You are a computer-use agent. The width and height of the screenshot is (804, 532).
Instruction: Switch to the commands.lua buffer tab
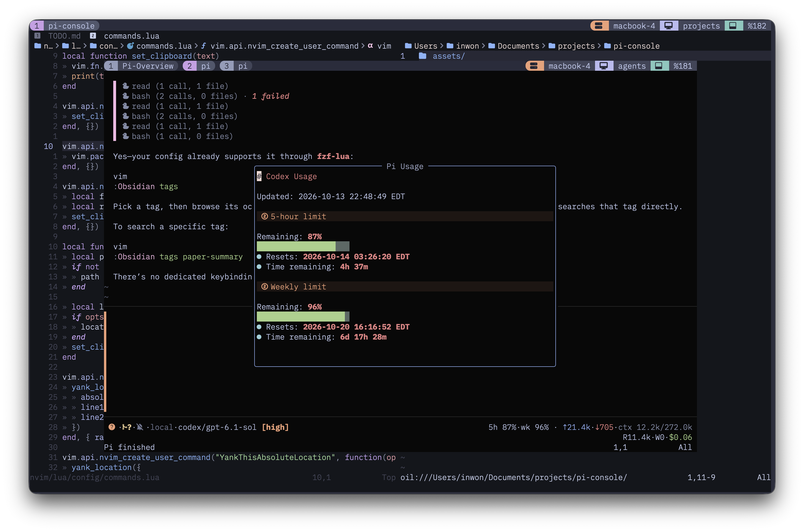coord(132,36)
